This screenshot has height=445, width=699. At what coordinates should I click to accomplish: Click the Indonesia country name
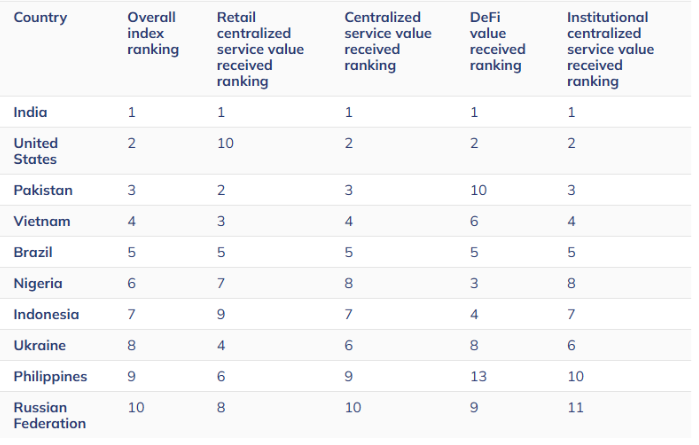[x=46, y=314]
